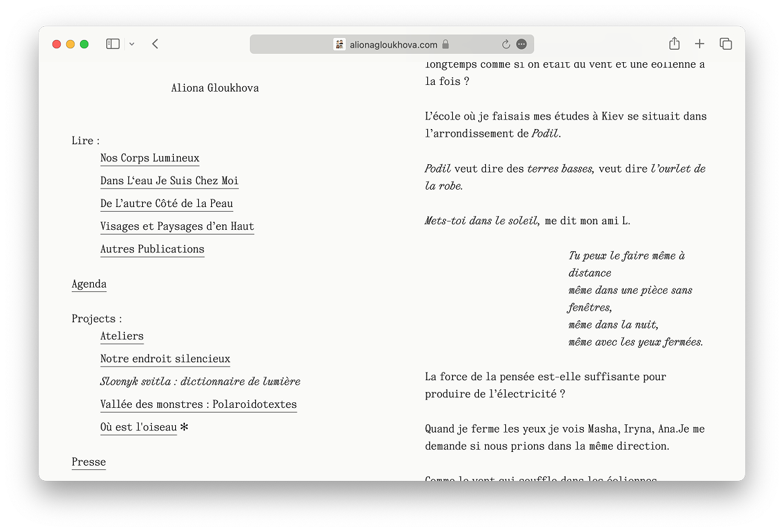Focus the alionagloukhova.com address field
The height and width of the screenshot is (532, 784).
click(x=393, y=44)
